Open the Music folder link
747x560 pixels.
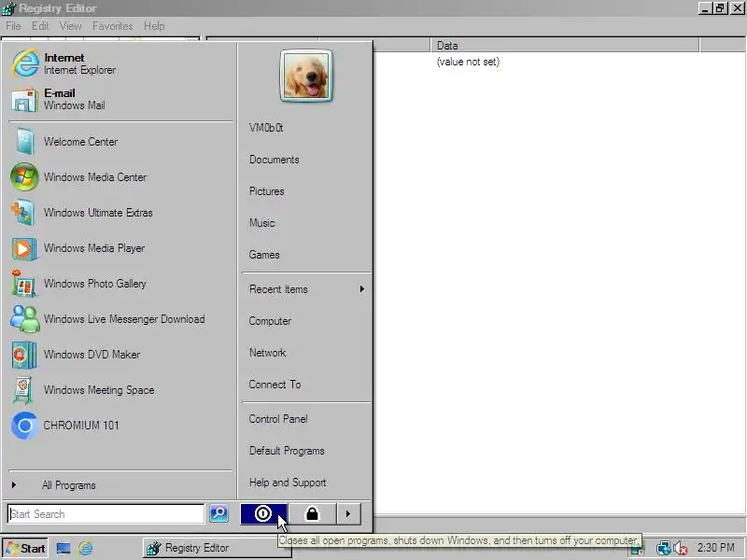(x=262, y=223)
